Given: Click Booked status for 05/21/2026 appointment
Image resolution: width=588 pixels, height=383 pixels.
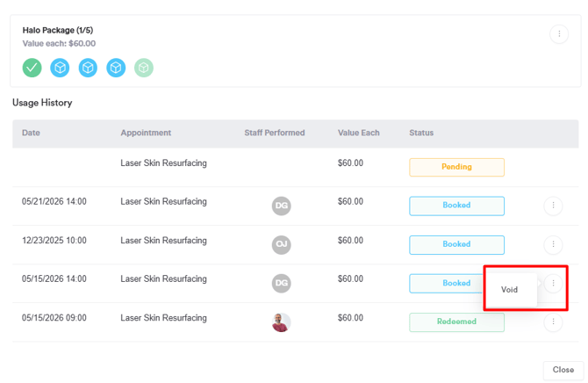Looking at the screenshot, I should 456,206.
